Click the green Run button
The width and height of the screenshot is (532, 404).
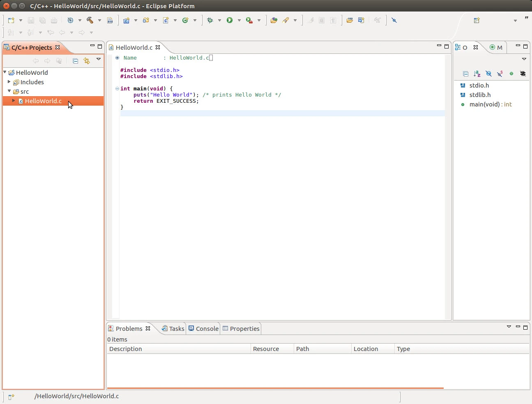tap(230, 20)
